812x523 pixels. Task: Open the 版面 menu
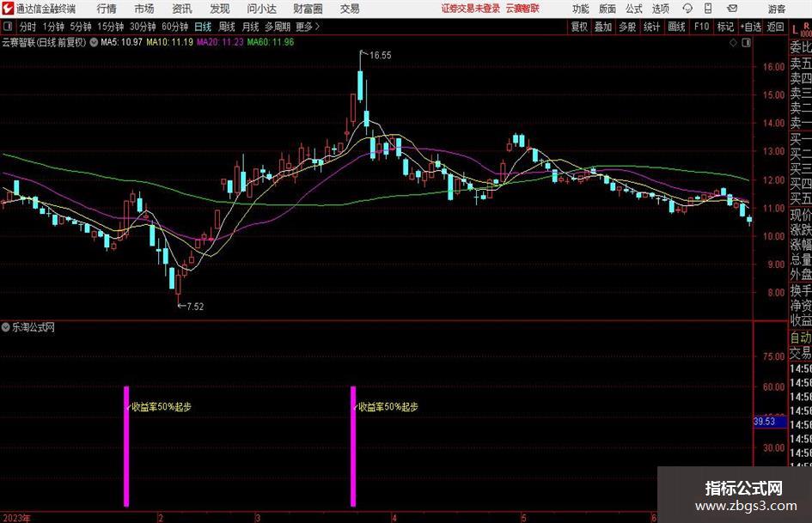tap(607, 9)
